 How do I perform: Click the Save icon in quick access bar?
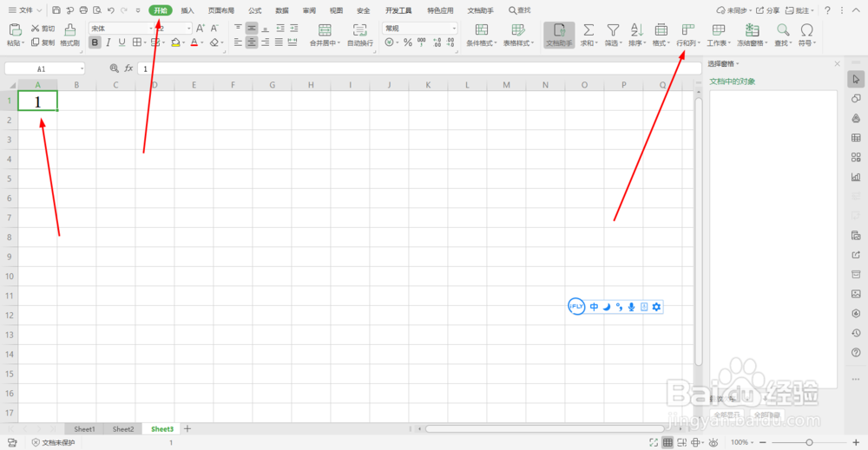[x=56, y=10]
